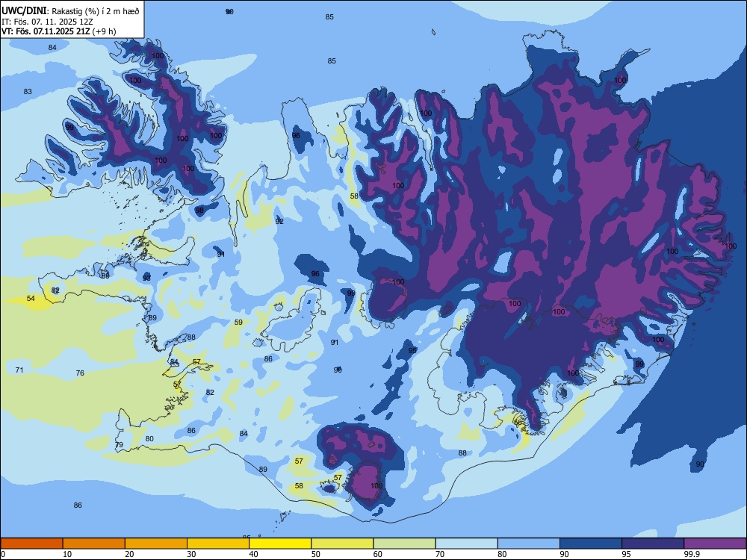Click the purple above-99.9 legend swatch

(715, 544)
